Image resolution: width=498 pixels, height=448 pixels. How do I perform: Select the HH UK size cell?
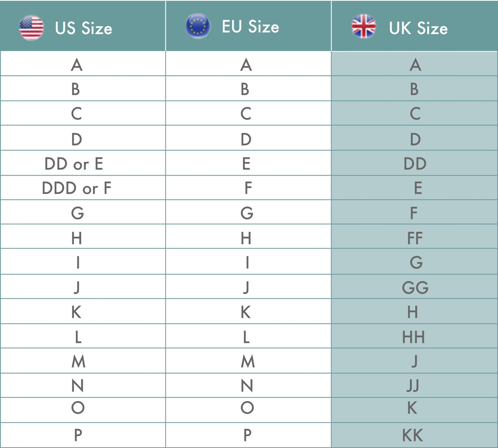414,337
